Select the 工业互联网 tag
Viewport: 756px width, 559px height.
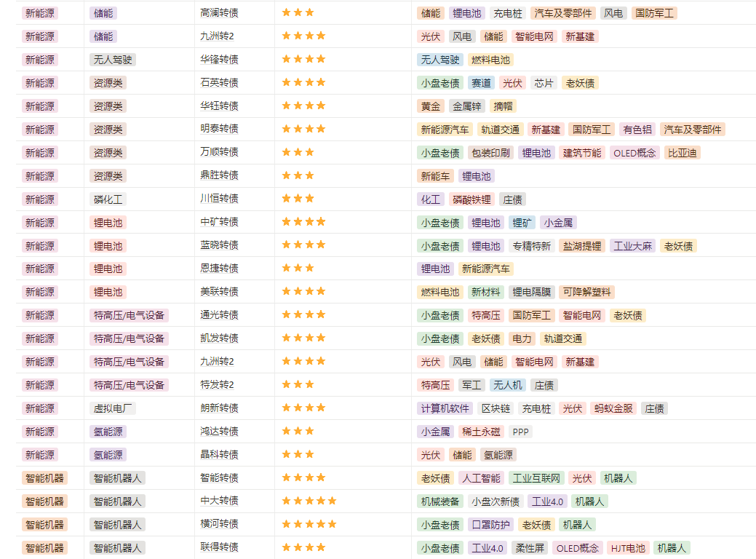[x=536, y=478]
